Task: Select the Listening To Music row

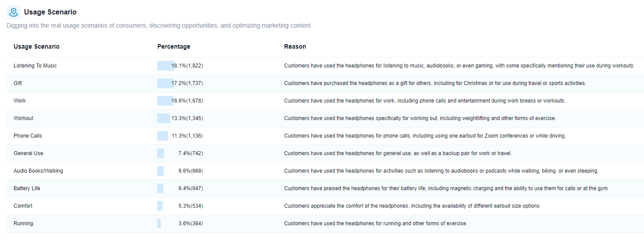Action: pos(325,66)
